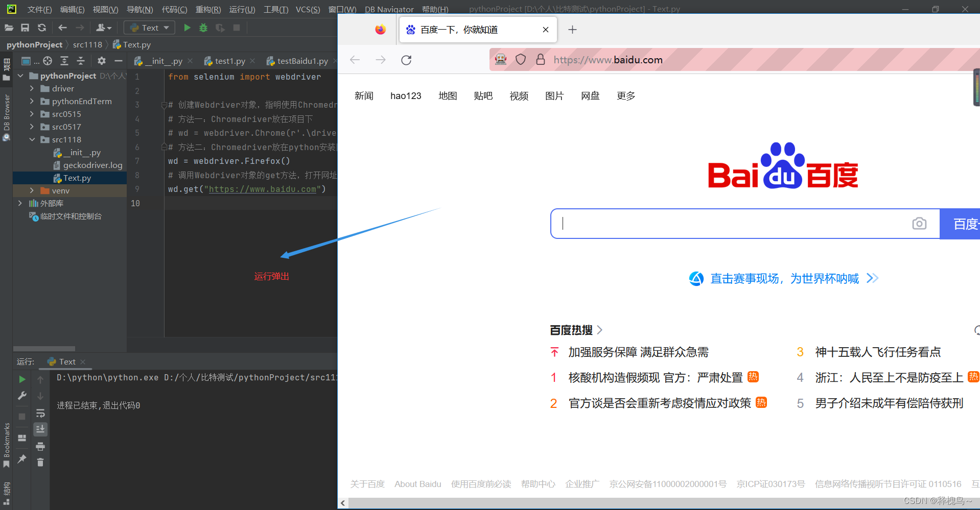The width and height of the screenshot is (980, 510).
Task: Click the print icon in run console
Action: [x=40, y=446]
